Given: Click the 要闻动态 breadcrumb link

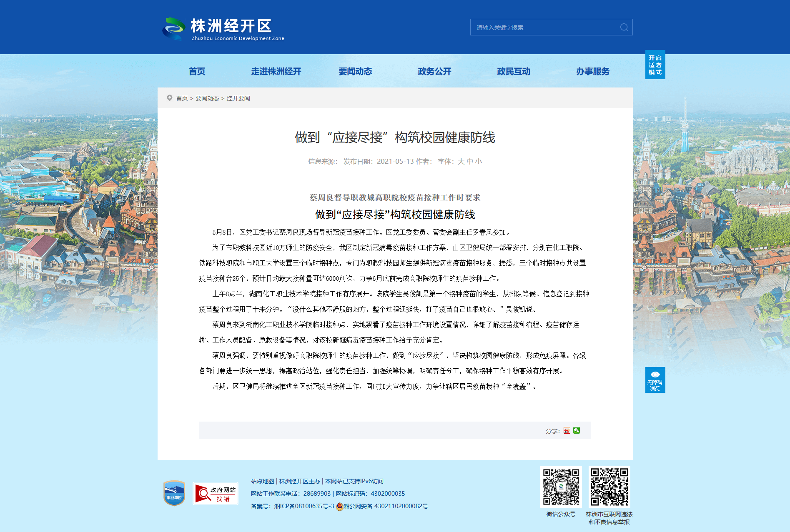Looking at the screenshot, I should tap(207, 98).
